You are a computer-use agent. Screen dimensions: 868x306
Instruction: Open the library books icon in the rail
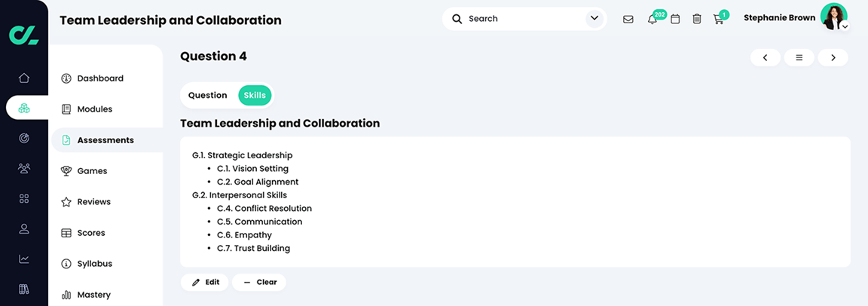(24, 289)
